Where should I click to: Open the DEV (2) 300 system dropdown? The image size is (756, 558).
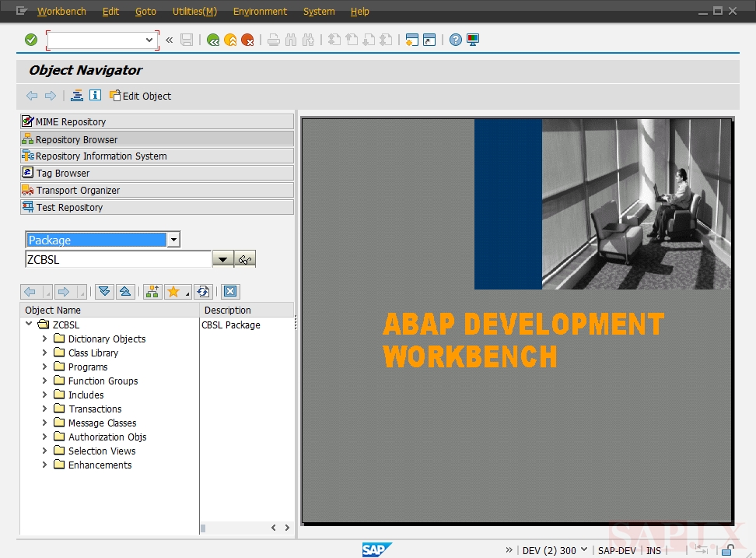tap(584, 549)
